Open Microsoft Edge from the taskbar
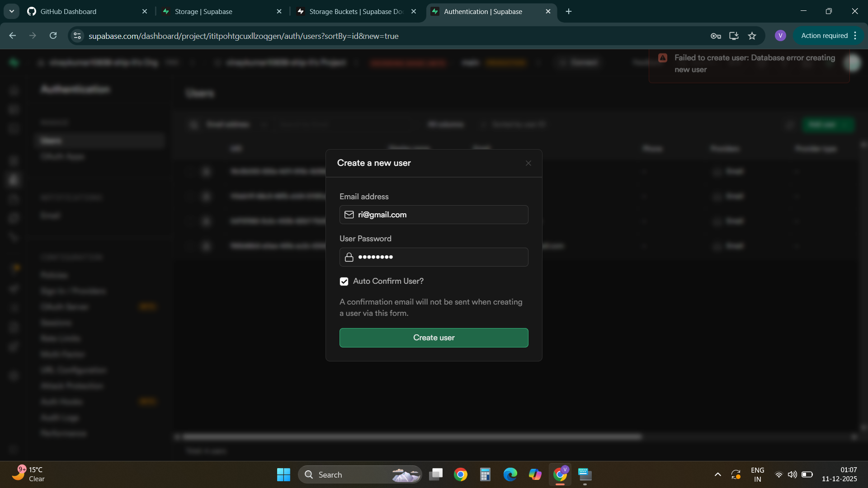The width and height of the screenshot is (868, 488). click(x=510, y=475)
